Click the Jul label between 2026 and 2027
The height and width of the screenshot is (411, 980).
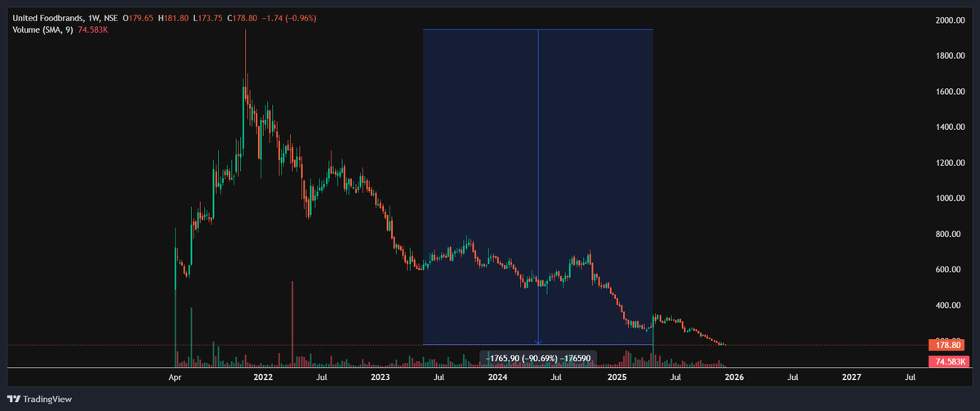tap(792, 377)
